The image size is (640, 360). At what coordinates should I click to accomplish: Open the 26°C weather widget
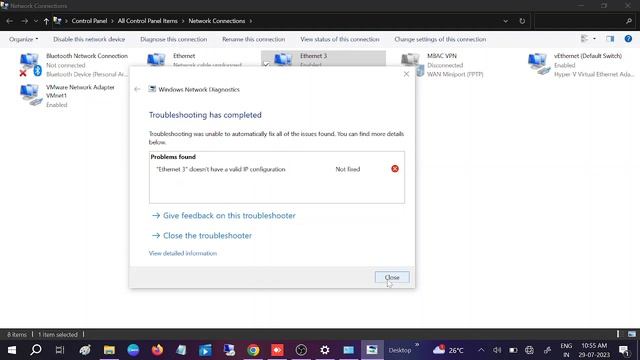tap(448, 350)
